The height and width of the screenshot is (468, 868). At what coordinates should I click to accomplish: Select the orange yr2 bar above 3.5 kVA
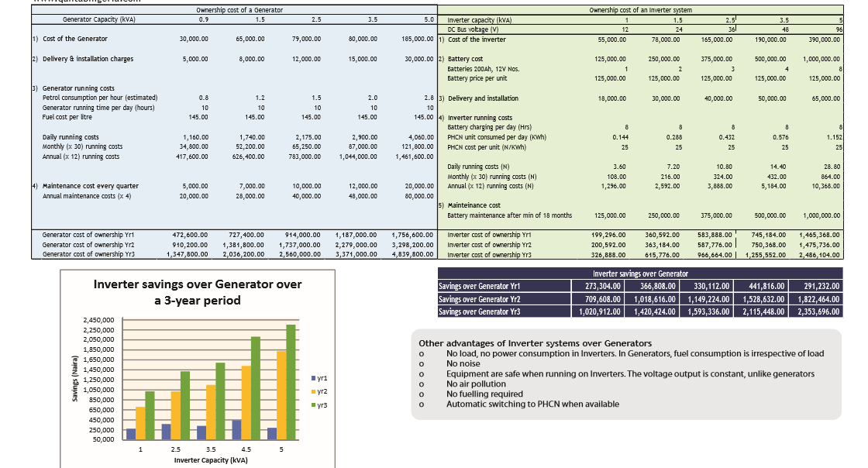click(x=210, y=413)
